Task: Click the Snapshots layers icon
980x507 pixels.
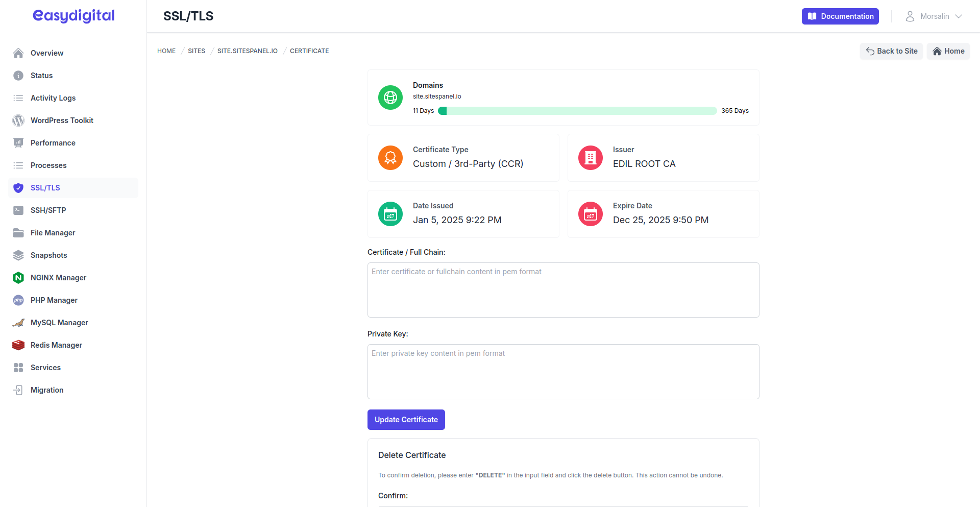Action: (x=18, y=255)
